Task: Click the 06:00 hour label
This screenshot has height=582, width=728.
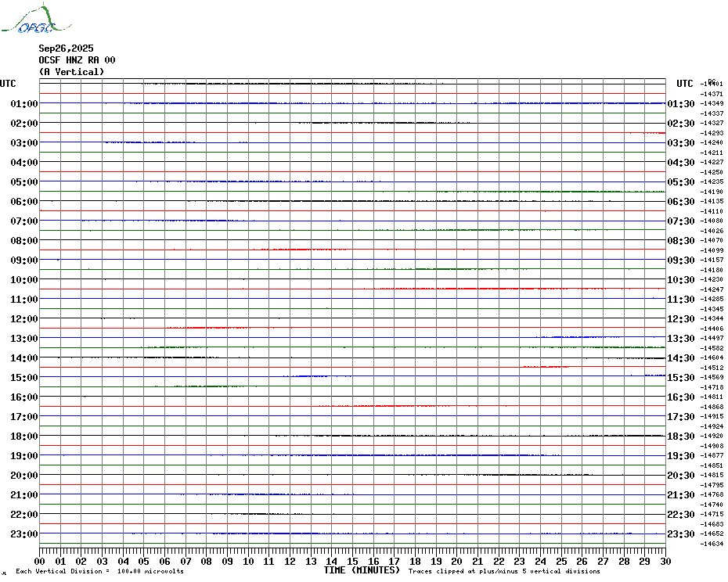Action: [x=24, y=201]
